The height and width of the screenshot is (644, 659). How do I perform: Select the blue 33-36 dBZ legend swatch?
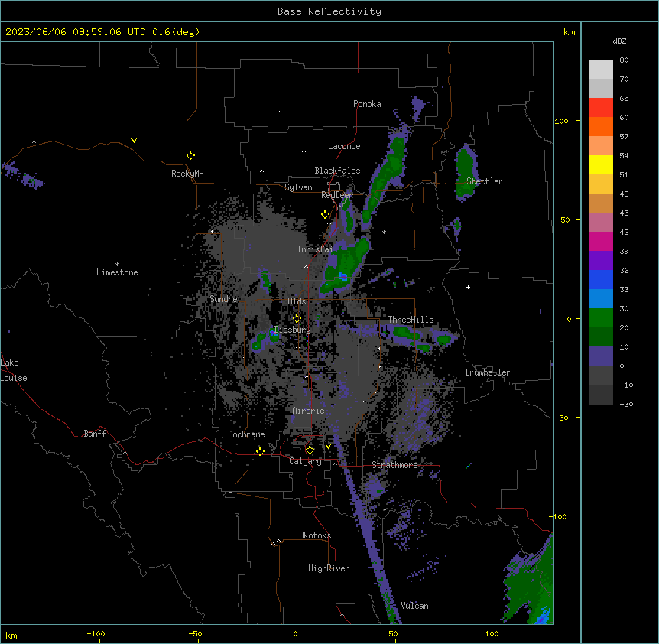(x=601, y=279)
